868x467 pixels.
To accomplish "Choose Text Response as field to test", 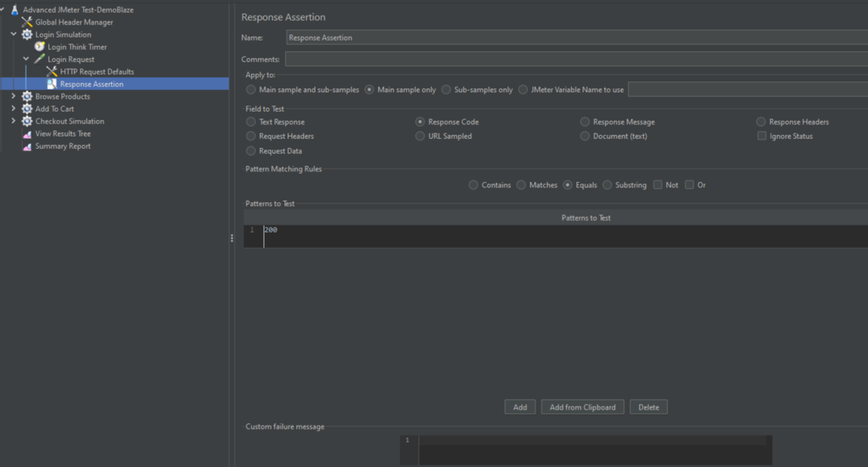I will tap(251, 122).
